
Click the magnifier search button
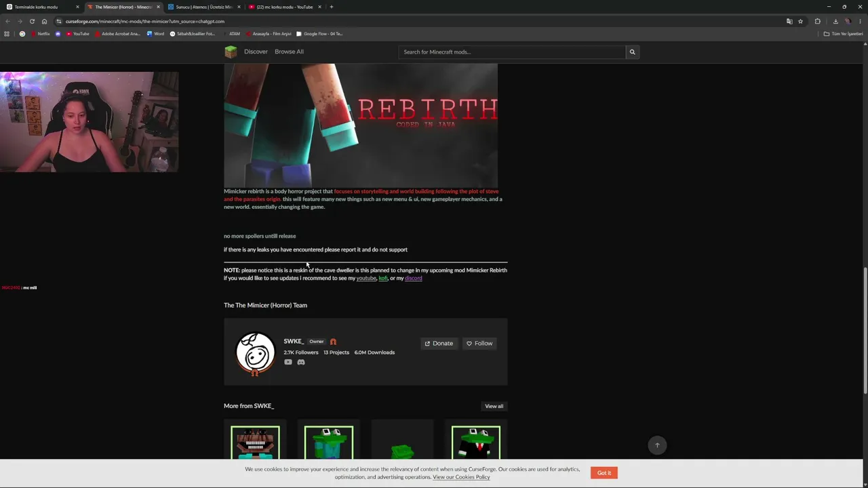(x=632, y=52)
